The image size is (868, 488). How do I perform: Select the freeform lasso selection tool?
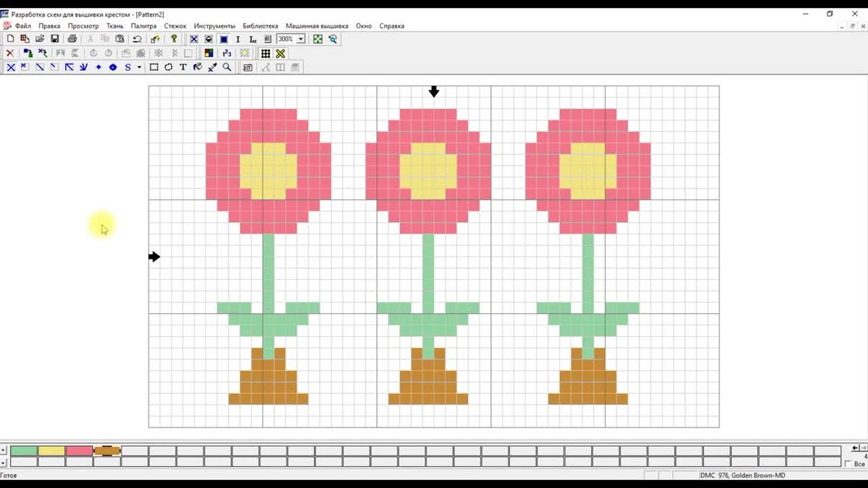click(x=169, y=67)
